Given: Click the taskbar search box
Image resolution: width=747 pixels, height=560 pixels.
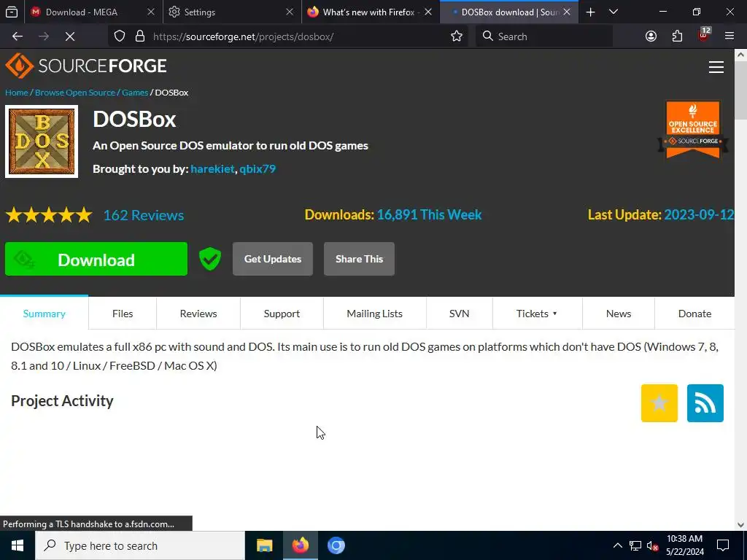Looking at the screenshot, I should [140, 545].
